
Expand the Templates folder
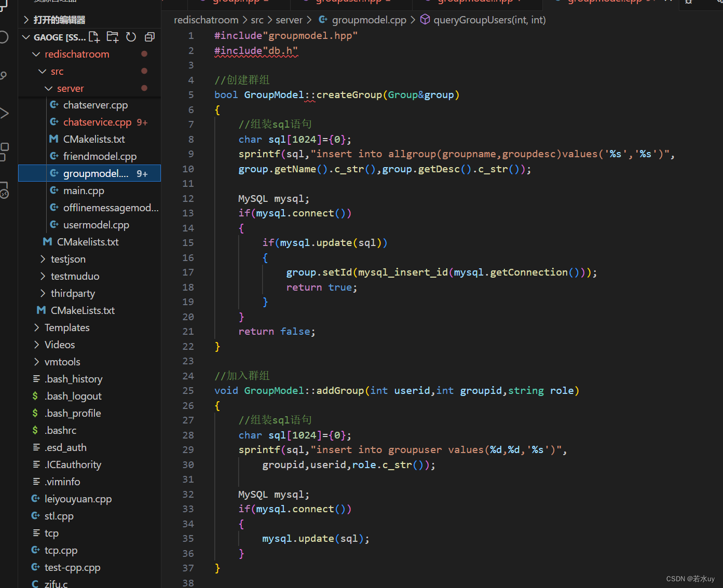[36, 327]
